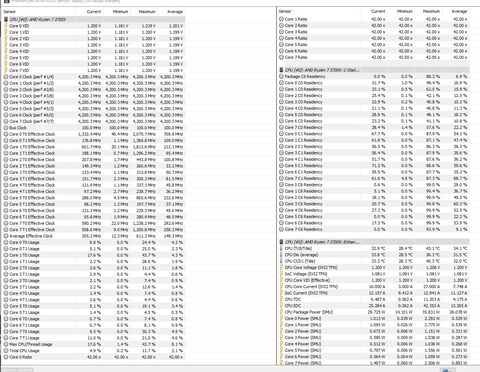This screenshot has width=480, height=372.
Task: Select the Core 0 Power (SMU) row
Action: [x=374, y=318]
